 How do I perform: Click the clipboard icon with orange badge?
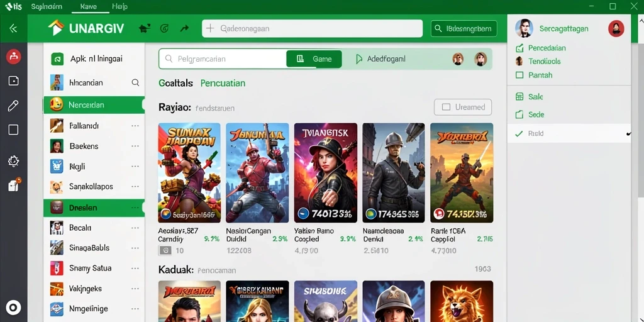(x=14, y=185)
